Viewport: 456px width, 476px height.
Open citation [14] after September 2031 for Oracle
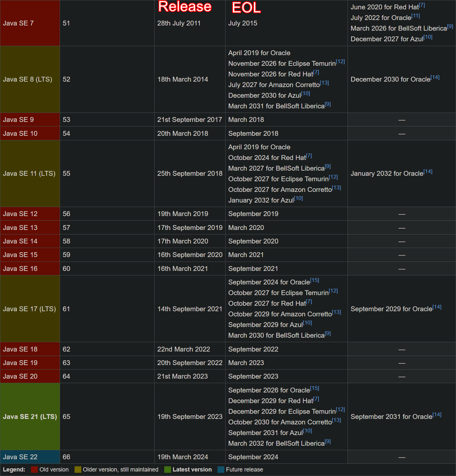pyautogui.click(x=437, y=415)
